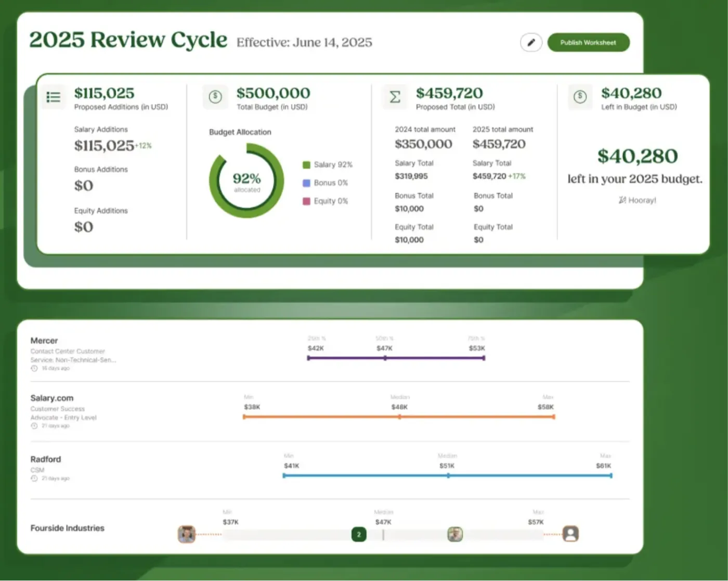Screen dimensions: 728x581
Task: Click the Salary.com orange range bar
Action: click(x=399, y=417)
